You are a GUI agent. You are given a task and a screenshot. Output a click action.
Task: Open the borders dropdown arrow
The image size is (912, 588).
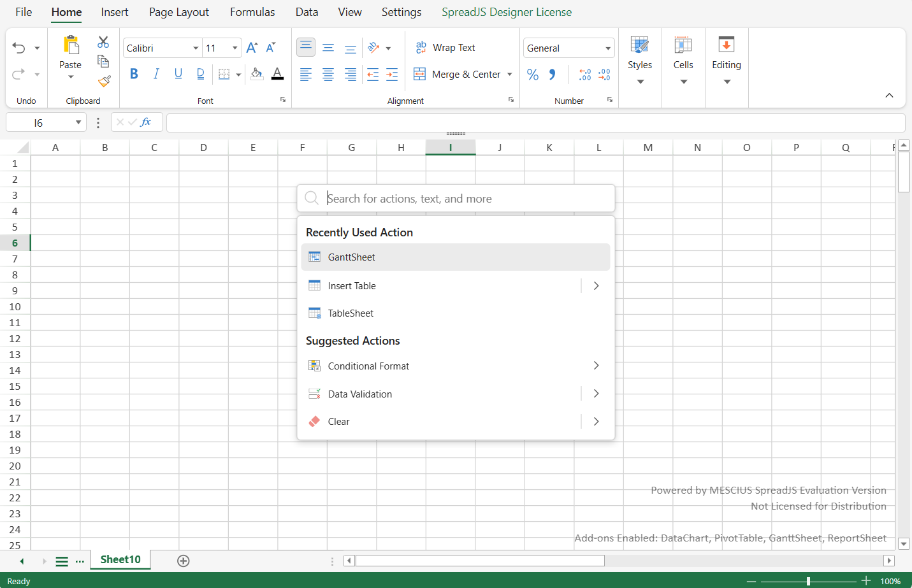238,75
